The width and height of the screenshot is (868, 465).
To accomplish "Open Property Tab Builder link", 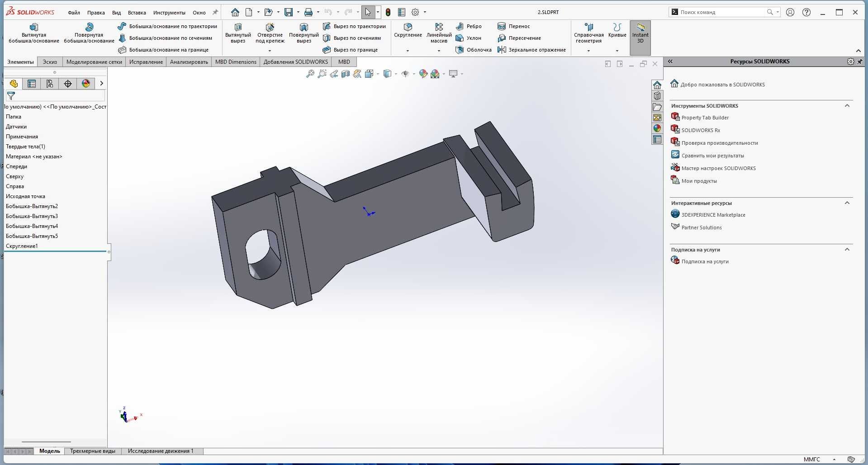I will tap(705, 118).
